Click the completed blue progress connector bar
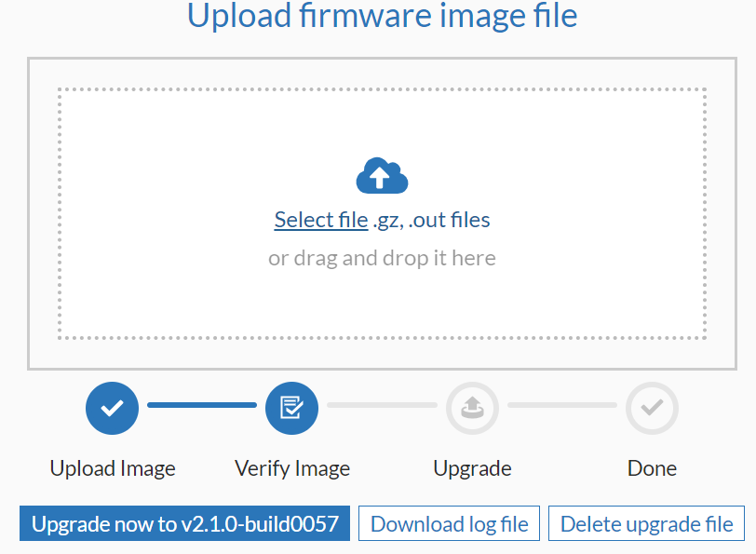 click(201, 408)
